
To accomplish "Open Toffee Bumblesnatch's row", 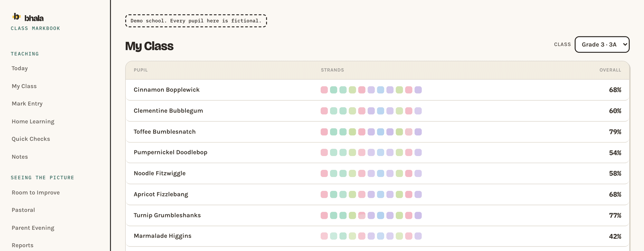I will (x=377, y=132).
